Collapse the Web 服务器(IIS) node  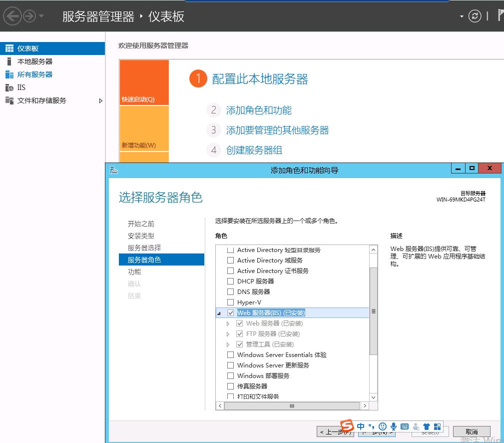click(220, 312)
